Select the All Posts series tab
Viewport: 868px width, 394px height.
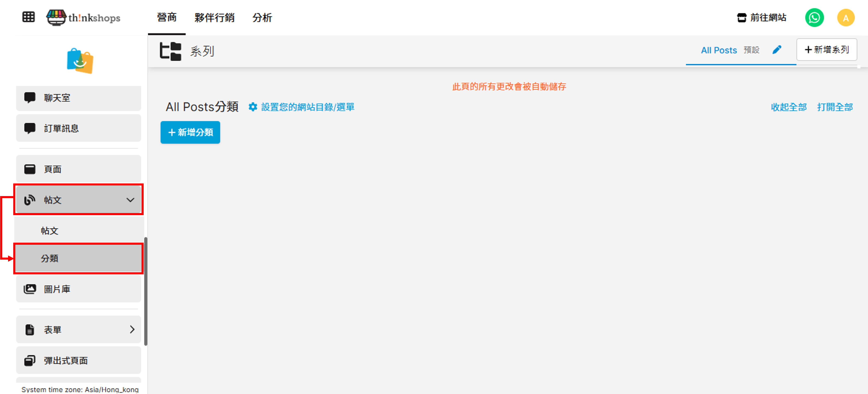pyautogui.click(x=719, y=50)
